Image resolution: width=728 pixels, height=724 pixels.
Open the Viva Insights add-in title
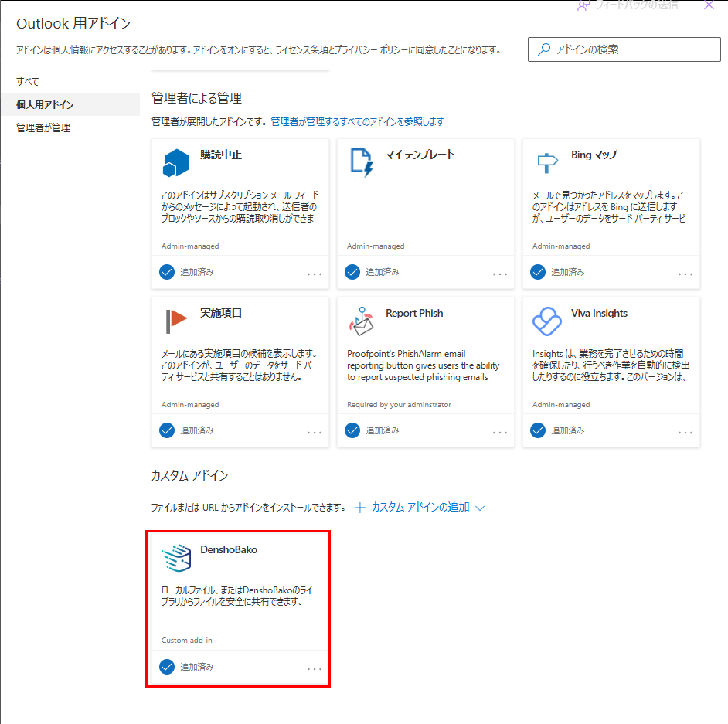click(599, 313)
